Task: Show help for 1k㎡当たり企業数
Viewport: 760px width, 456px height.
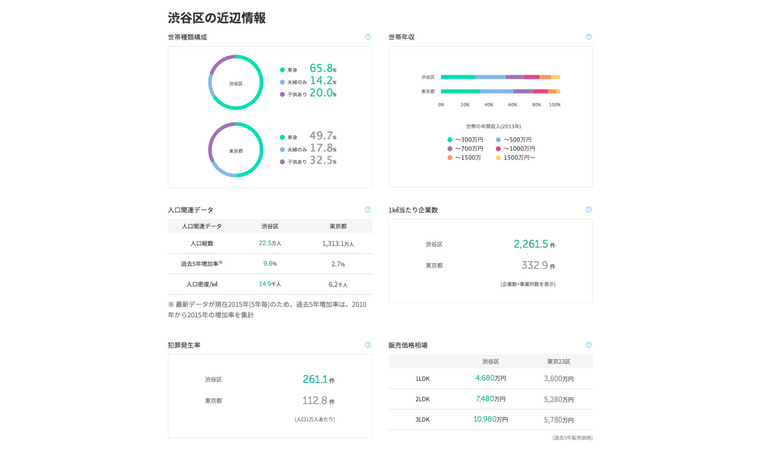Action: pyautogui.click(x=588, y=210)
